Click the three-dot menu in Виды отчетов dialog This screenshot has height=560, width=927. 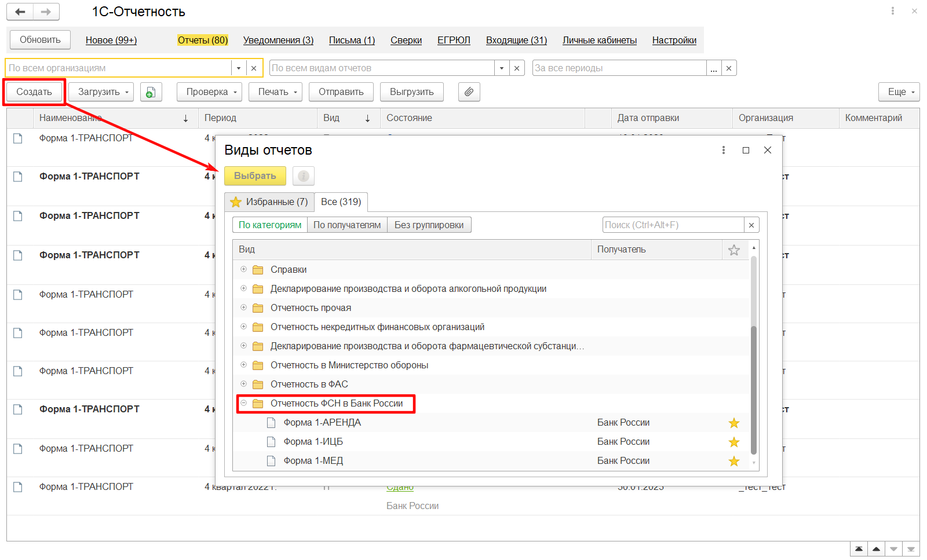723,150
